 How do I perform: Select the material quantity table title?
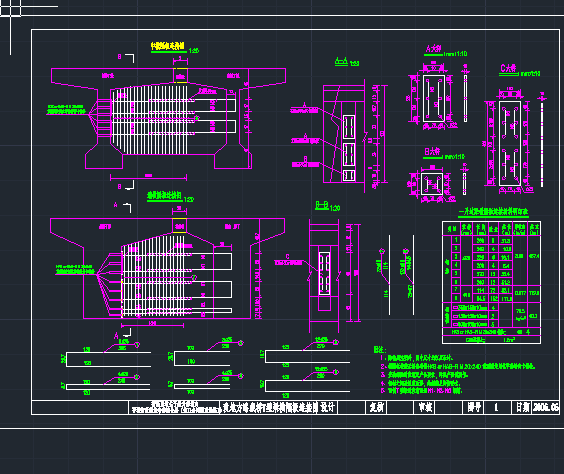coord(493,212)
